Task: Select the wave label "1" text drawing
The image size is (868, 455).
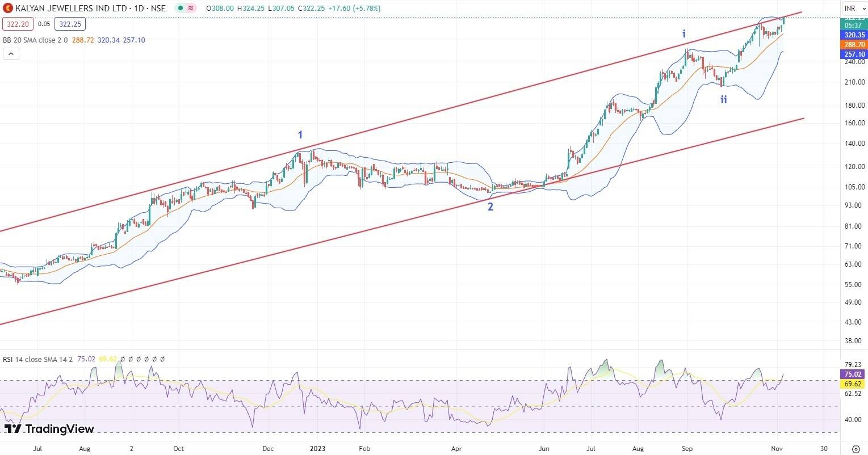Action: click(x=300, y=135)
